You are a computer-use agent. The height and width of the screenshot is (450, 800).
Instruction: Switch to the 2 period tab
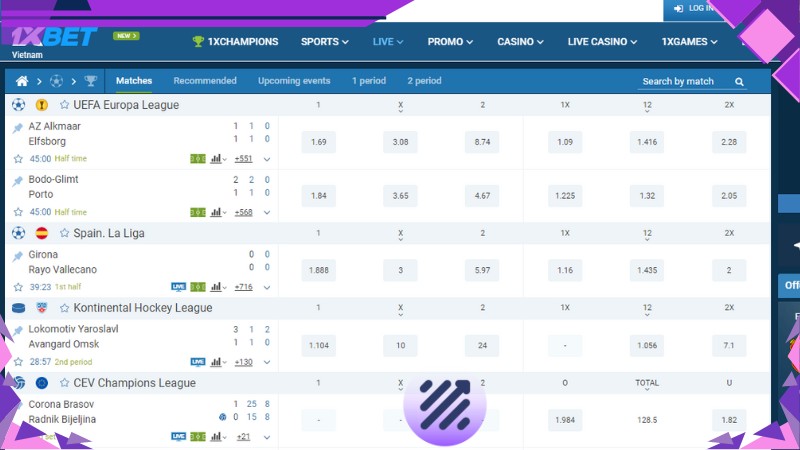(x=424, y=81)
